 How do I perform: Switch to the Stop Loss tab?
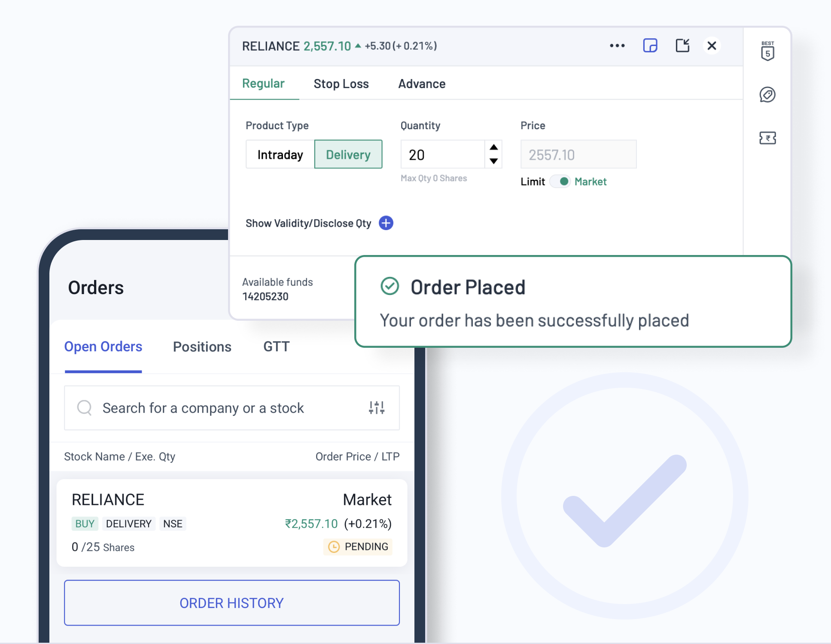(341, 84)
